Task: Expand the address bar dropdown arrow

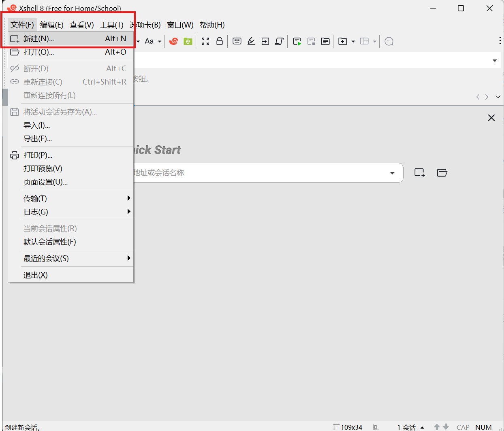Action: click(495, 61)
